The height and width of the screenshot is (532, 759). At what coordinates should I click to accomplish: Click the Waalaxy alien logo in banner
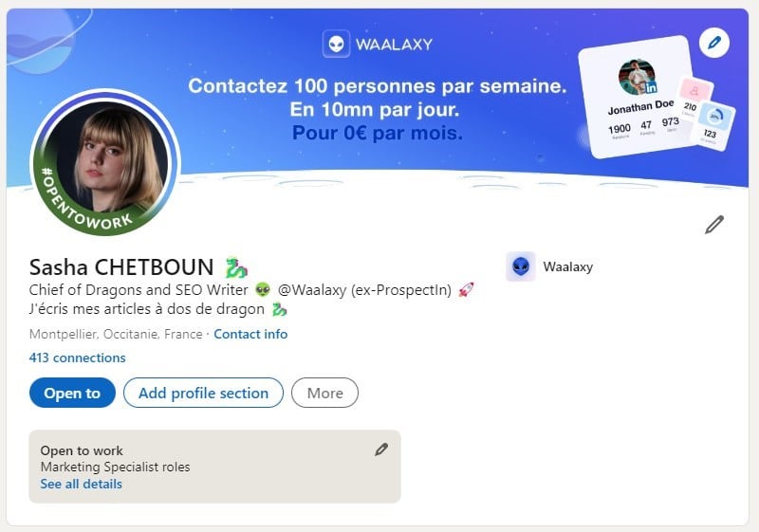point(336,44)
